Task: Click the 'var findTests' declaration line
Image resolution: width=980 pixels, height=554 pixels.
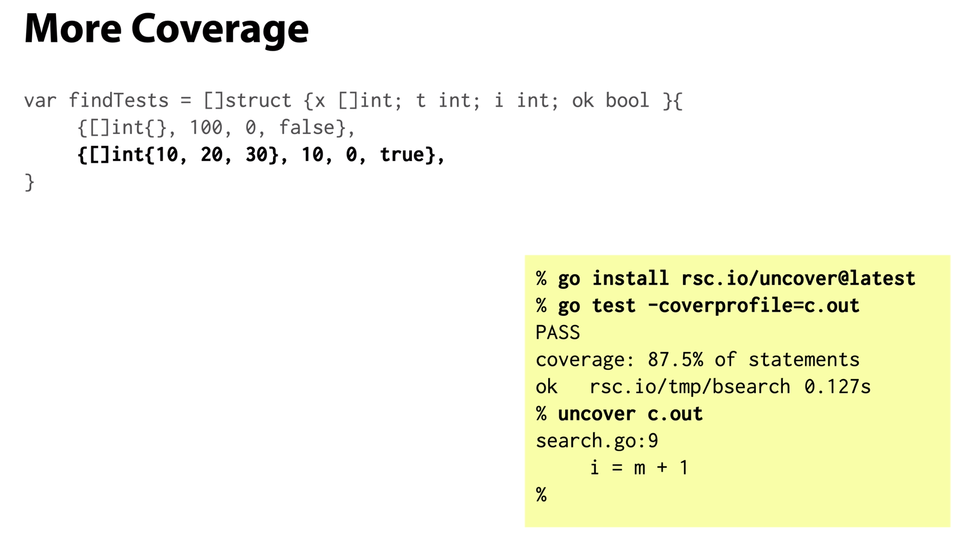Action: coord(353,101)
